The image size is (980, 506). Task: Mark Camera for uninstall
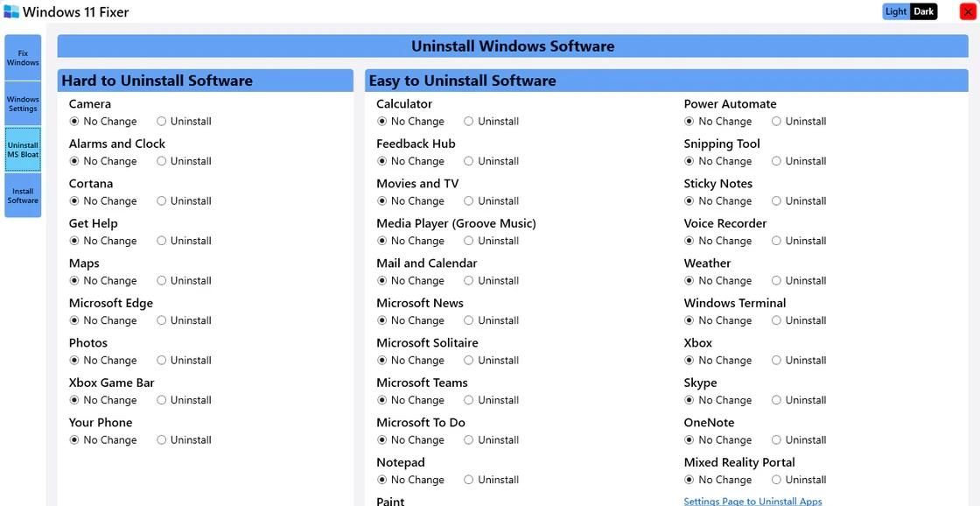point(159,119)
